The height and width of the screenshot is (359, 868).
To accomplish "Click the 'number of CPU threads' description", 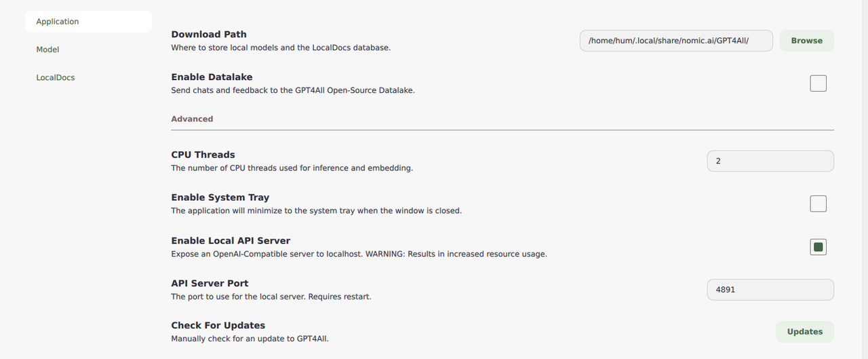I will point(292,168).
